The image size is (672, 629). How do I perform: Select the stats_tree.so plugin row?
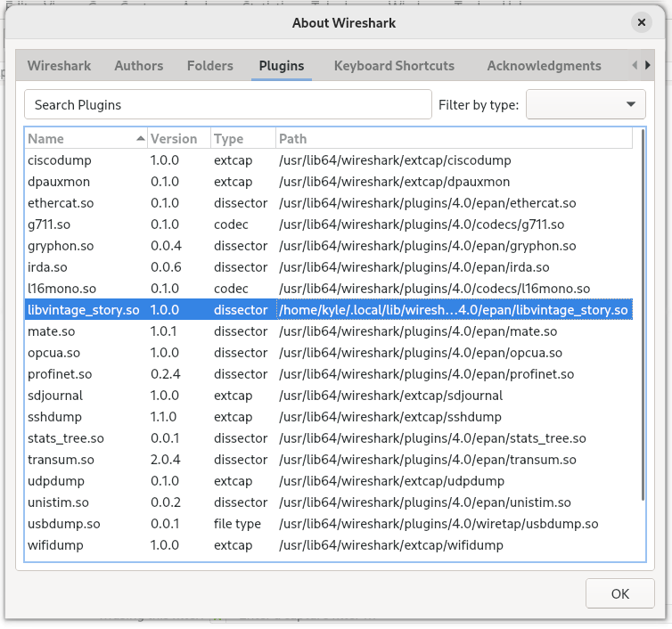click(329, 438)
